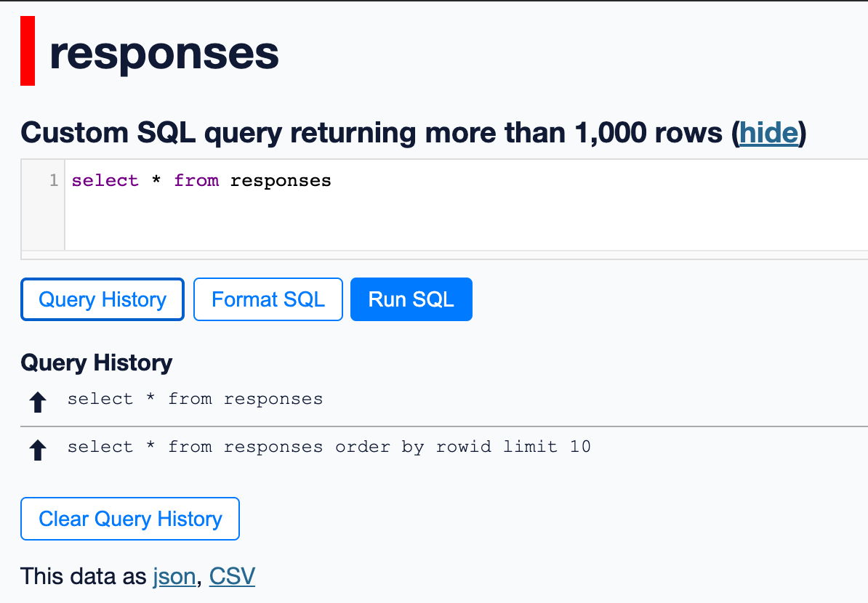
Task: Open the Query History panel
Action: (x=102, y=299)
